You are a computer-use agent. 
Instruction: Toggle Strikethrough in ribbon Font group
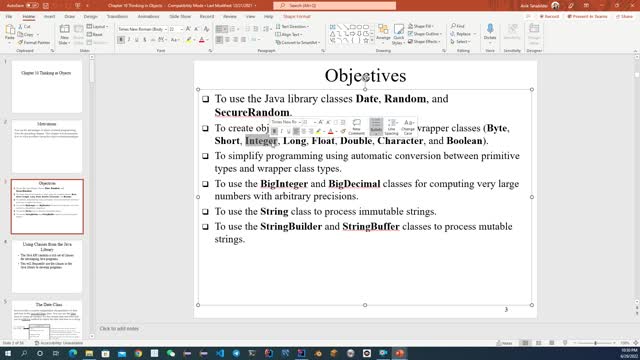[153, 40]
